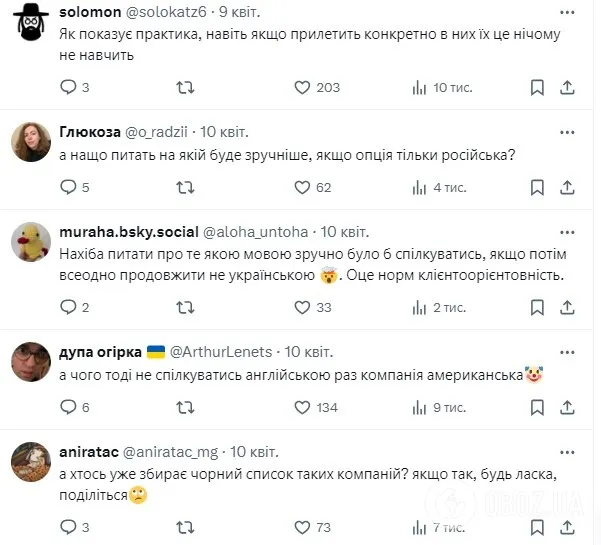Like дупа огірка's tweet with 134 likes

(303, 407)
